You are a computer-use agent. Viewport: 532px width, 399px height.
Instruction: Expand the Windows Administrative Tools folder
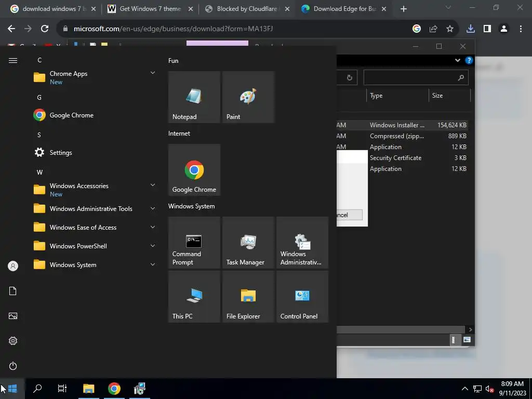pos(153,209)
